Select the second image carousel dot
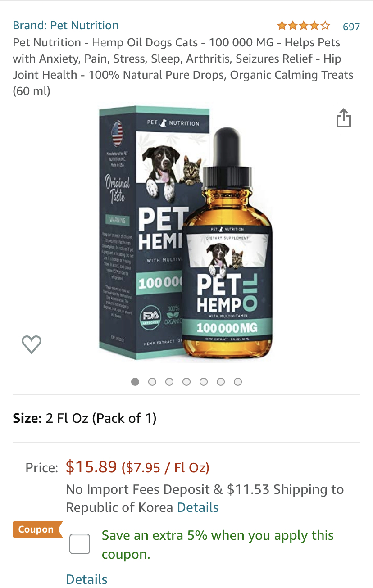The width and height of the screenshot is (373, 588). click(152, 382)
